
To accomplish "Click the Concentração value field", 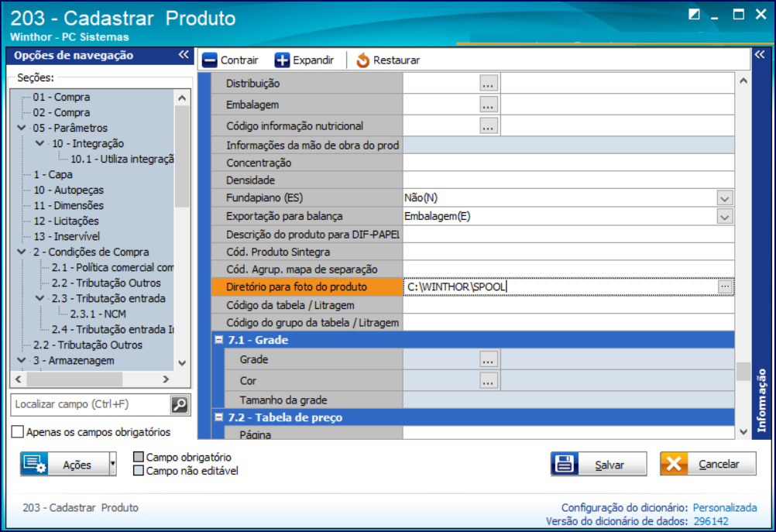I will [568, 163].
